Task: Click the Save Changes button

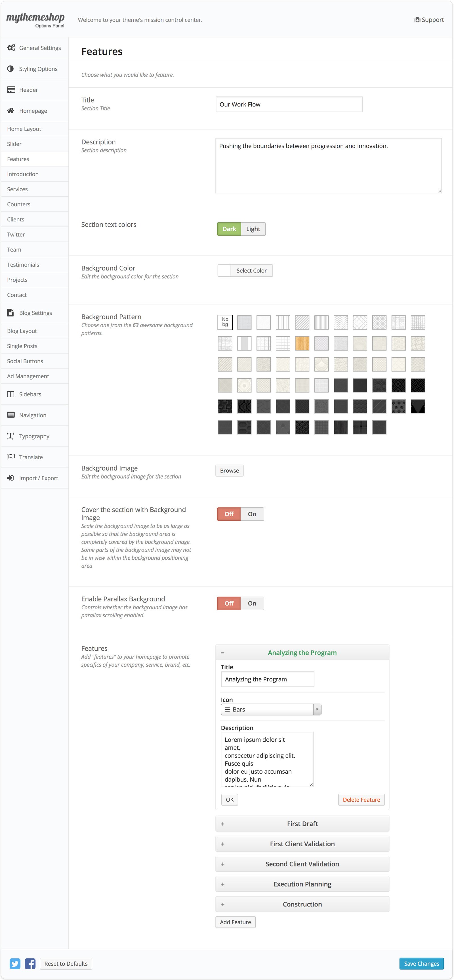Action: pos(421,963)
